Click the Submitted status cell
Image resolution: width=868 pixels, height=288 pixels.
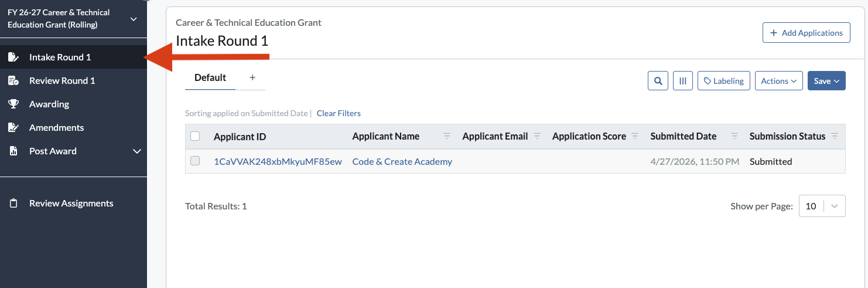pyautogui.click(x=771, y=161)
